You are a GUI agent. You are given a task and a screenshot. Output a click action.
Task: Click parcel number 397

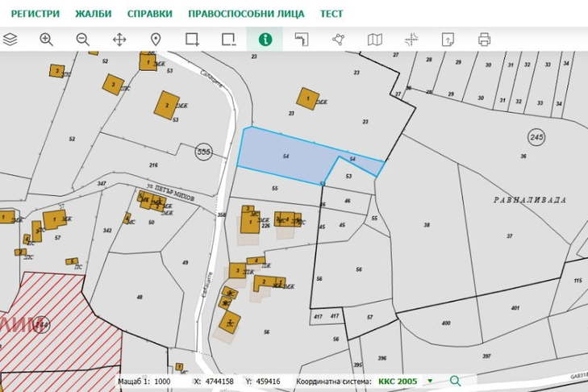tap(486, 356)
